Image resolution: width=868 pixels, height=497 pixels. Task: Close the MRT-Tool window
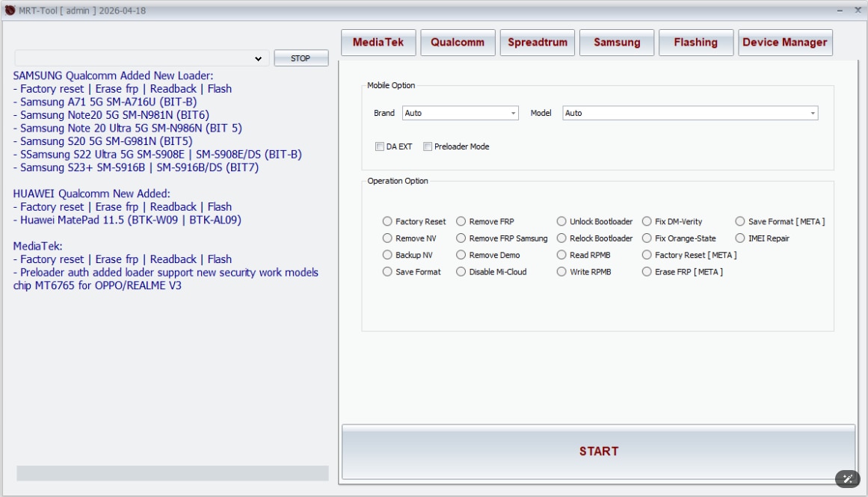click(858, 10)
